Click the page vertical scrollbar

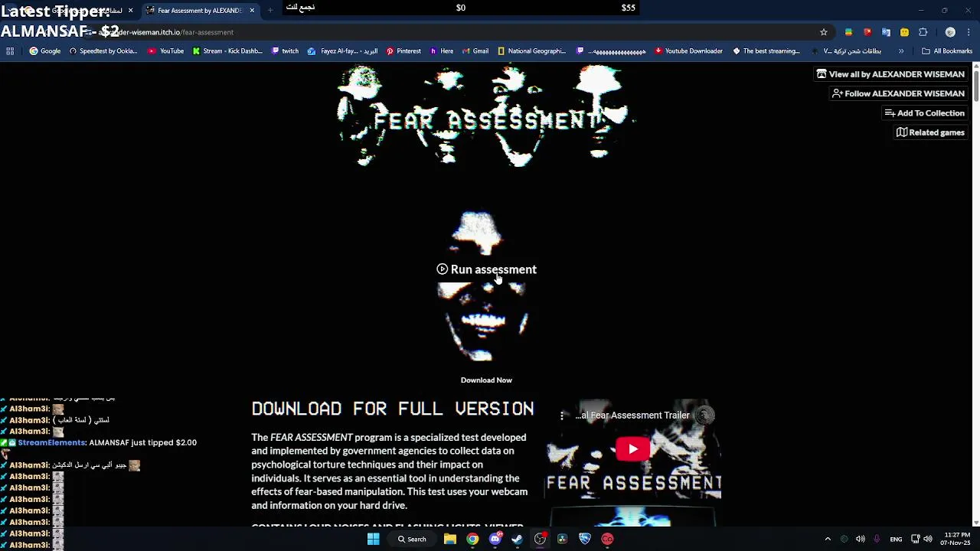(975, 294)
